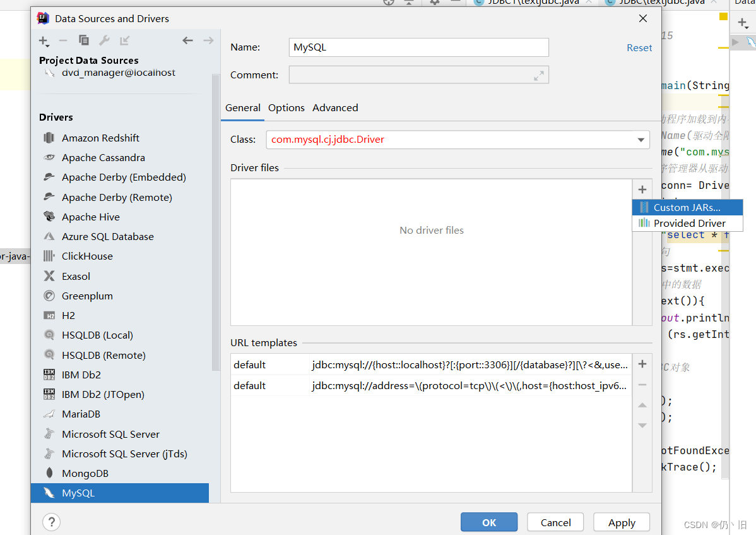Click the Comment input field
The height and width of the screenshot is (535, 756).
418,75
